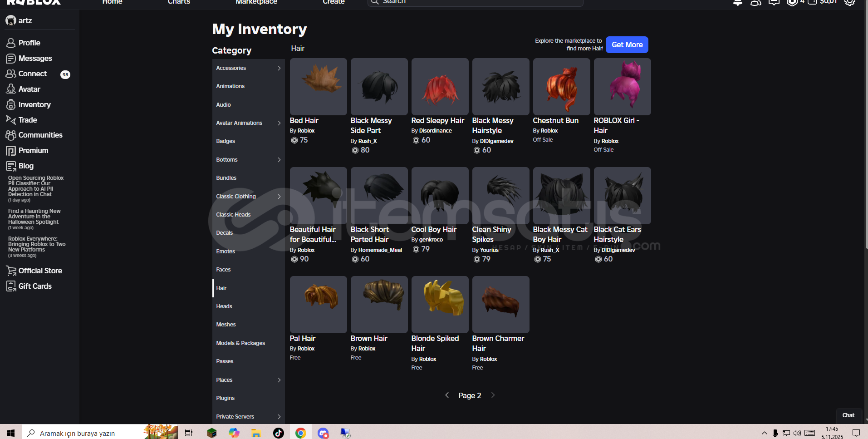This screenshot has width=868, height=439.
Task: Open the settings gear in top bar
Action: point(849,2)
